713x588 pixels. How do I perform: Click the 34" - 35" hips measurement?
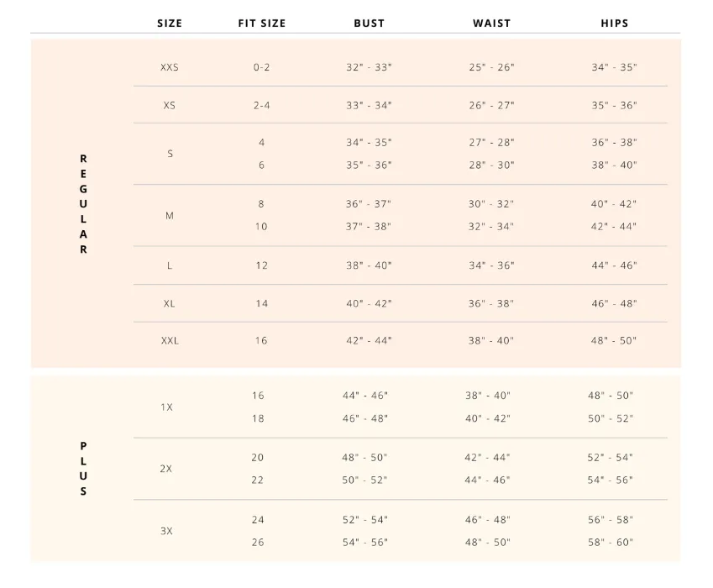pyautogui.click(x=614, y=67)
